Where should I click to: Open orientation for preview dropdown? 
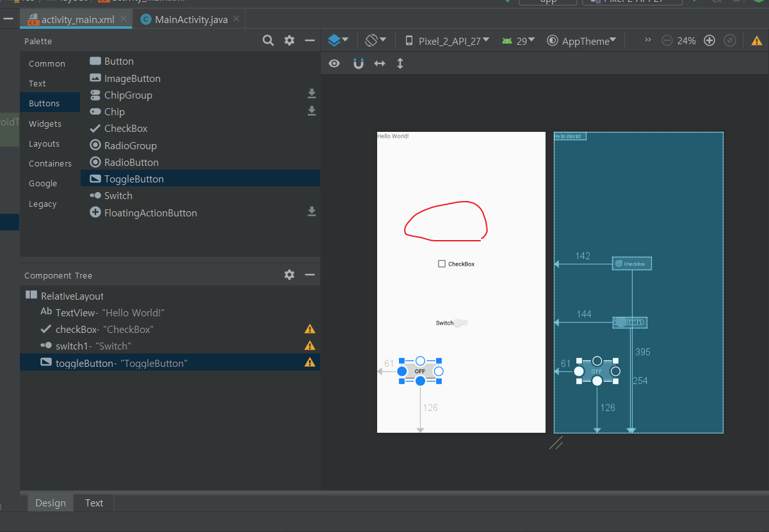(376, 40)
